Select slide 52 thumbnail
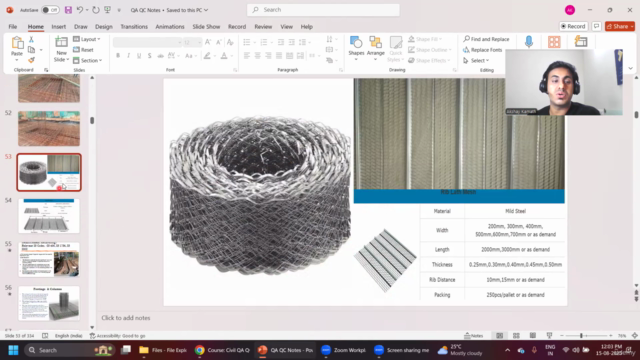 (49, 129)
